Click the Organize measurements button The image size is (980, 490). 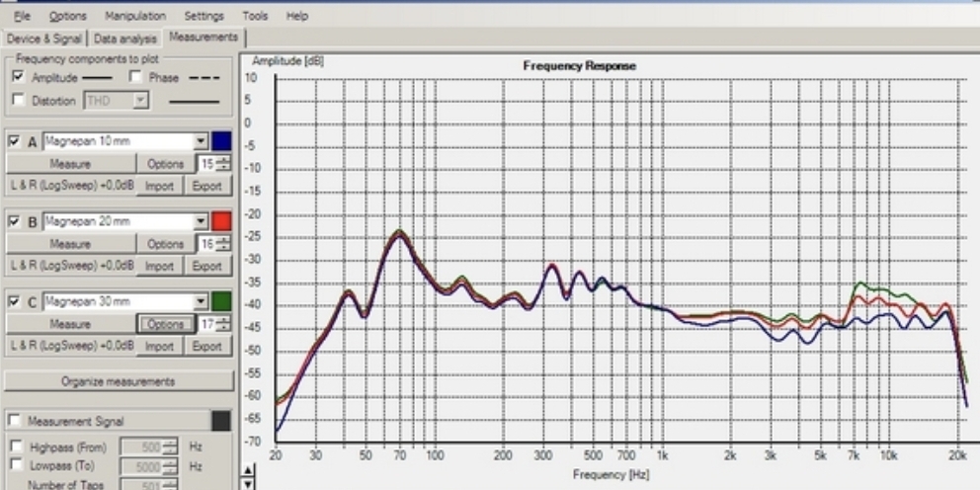[119, 381]
